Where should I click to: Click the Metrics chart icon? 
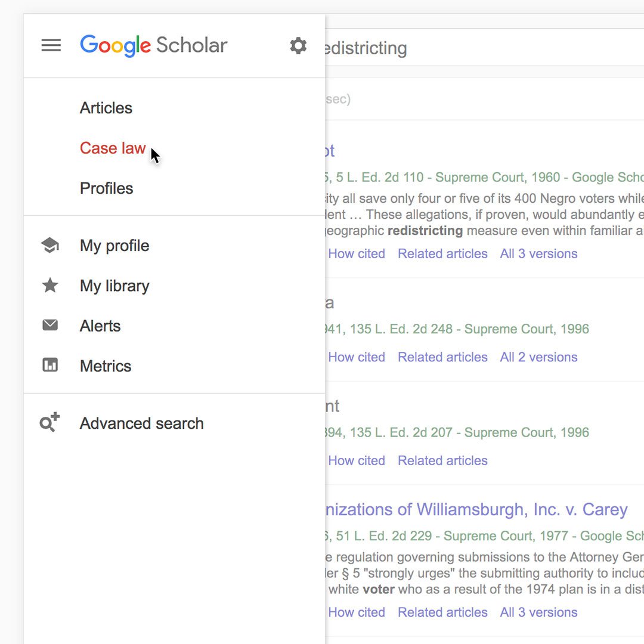[x=50, y=365]
